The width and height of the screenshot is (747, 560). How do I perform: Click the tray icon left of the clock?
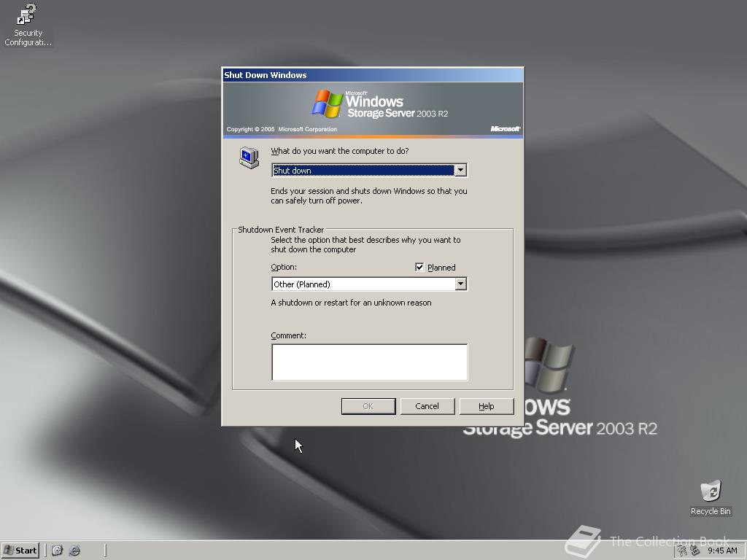(695, 551)
